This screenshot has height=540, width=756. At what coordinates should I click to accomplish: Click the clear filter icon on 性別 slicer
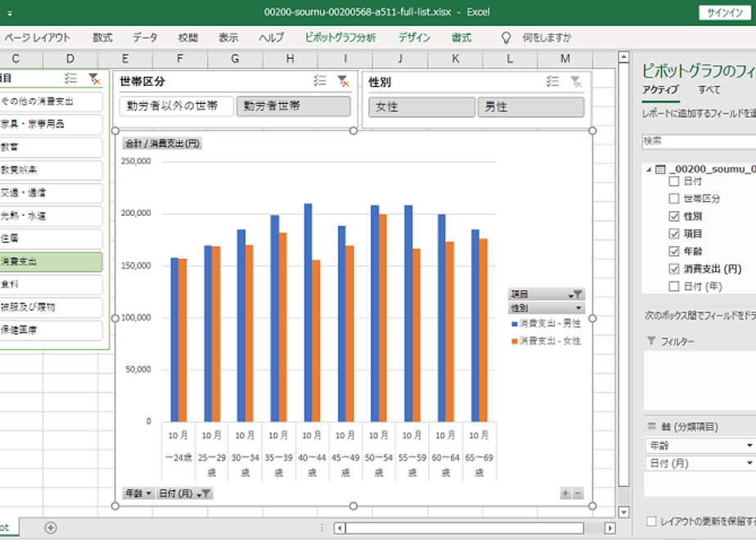pyautogui.click(x=576, y=82)
